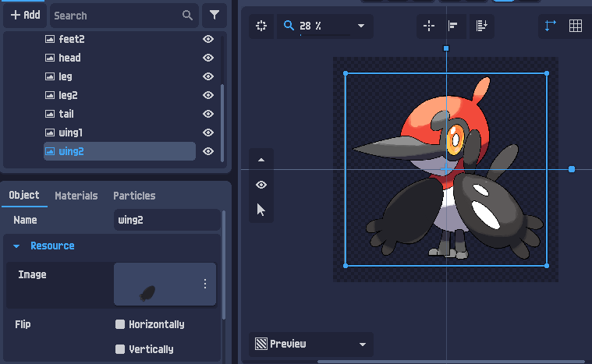Enable Flip Horizontally checkbox
Image resolution: width=592 pixels, height=364 pixels.
[120, 324]
